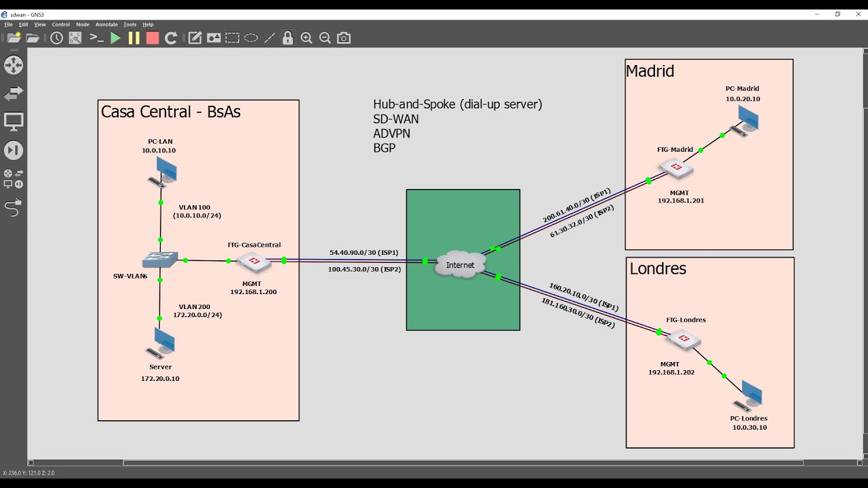Select the PC-Madrid computer node
The image size is (868, 488).
(x=744, y=121)
